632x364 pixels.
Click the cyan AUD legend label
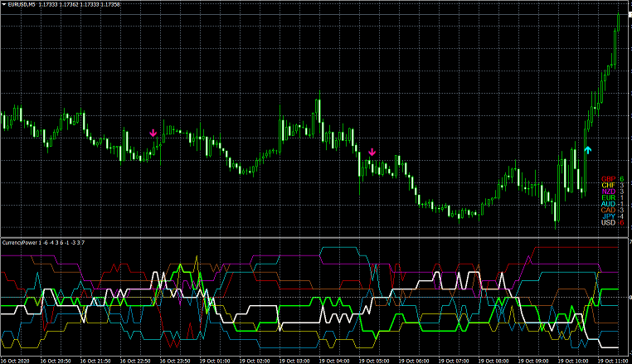(608, 204)
